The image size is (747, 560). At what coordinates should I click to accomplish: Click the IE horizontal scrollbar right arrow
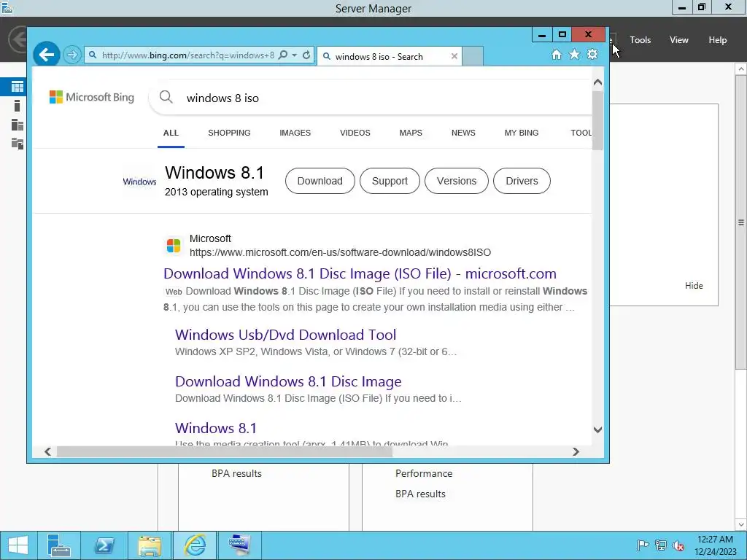point(576,451)
